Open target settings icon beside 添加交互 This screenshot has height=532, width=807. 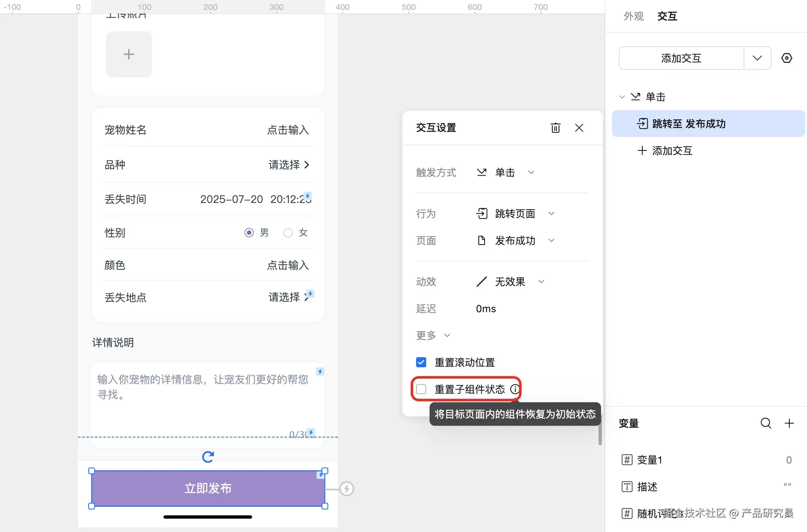pos(786,58)
